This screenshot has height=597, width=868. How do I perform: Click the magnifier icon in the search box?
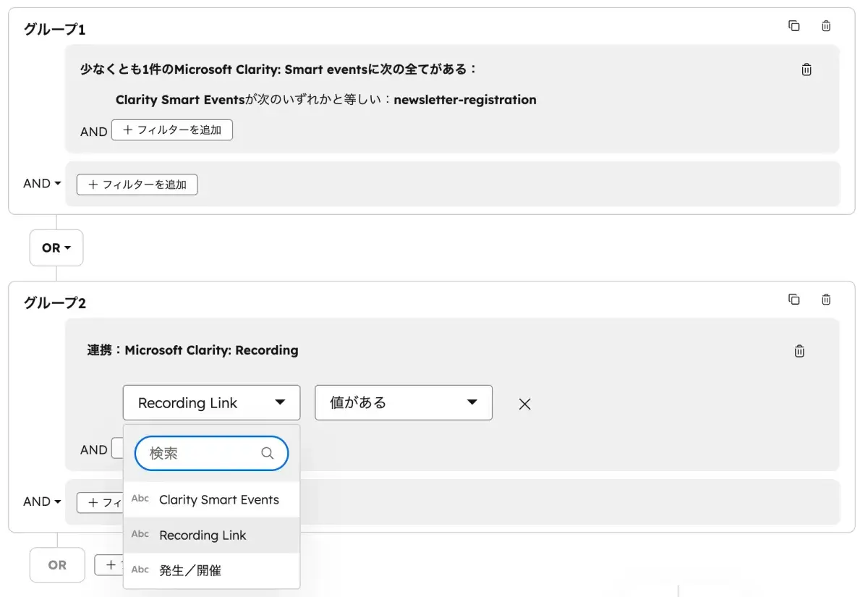tap(267, 453)
